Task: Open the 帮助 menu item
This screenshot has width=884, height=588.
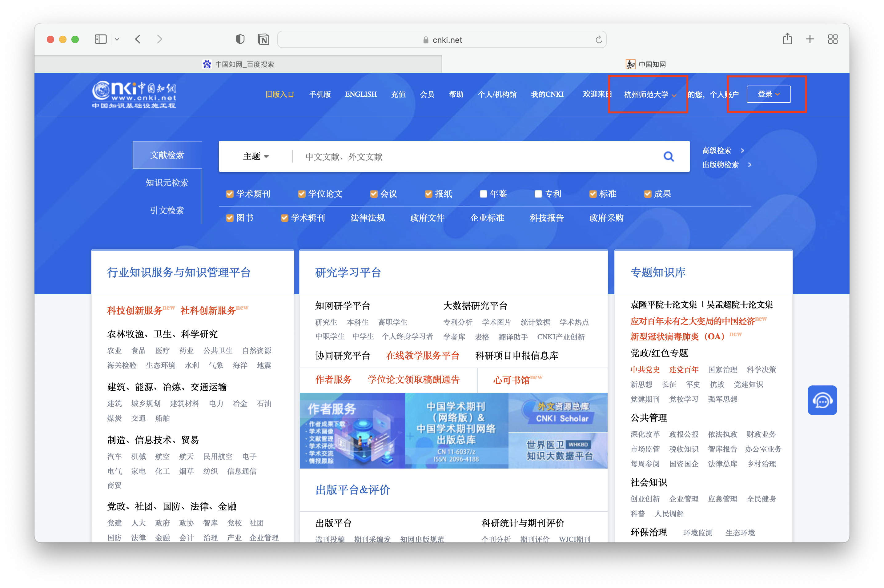Action: coord(456,95)
